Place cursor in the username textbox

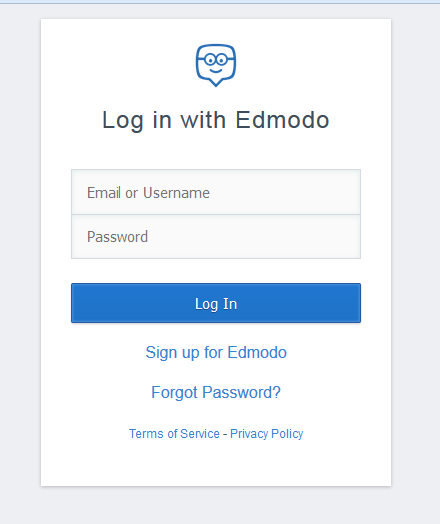click(x=216, y=192)
